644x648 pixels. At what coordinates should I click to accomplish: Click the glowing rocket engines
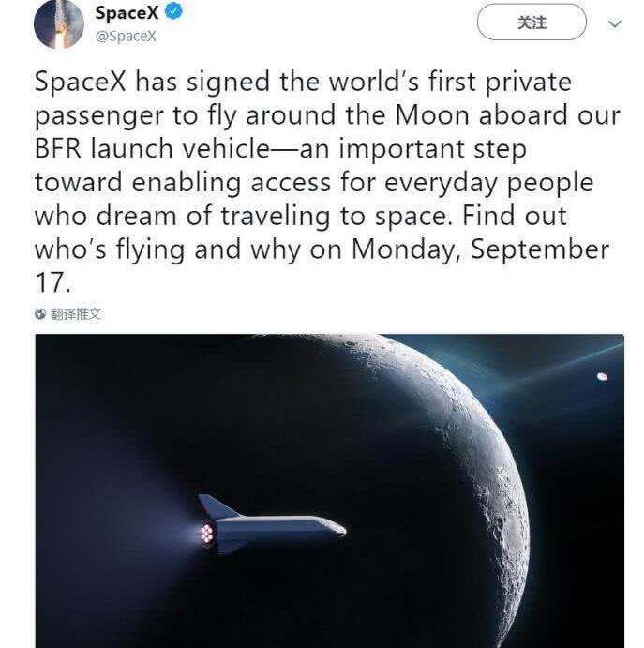(207, 533)
